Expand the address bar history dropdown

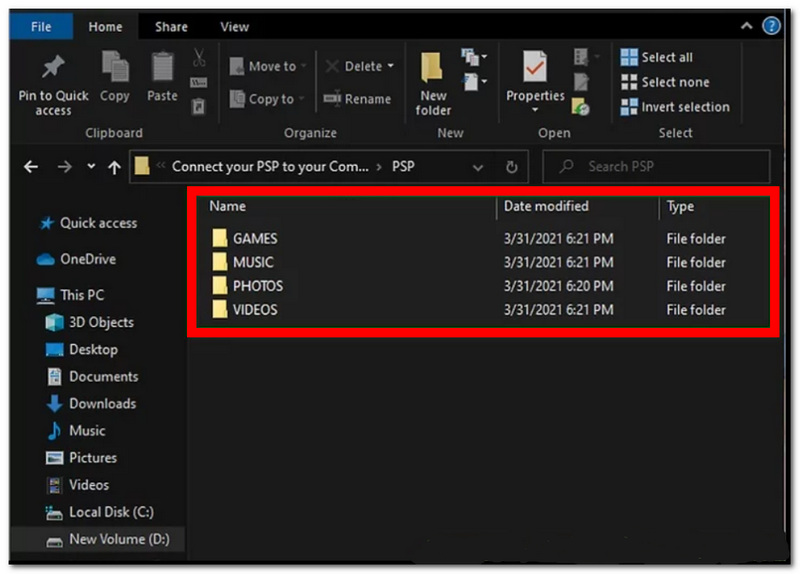click(x=478, y=167)
